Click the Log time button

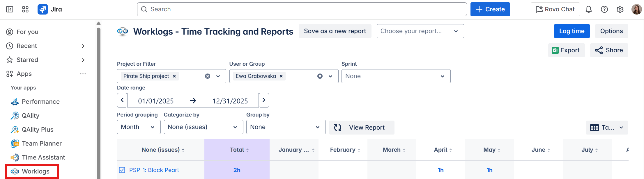pyautogui.click(x=572, y=31)
